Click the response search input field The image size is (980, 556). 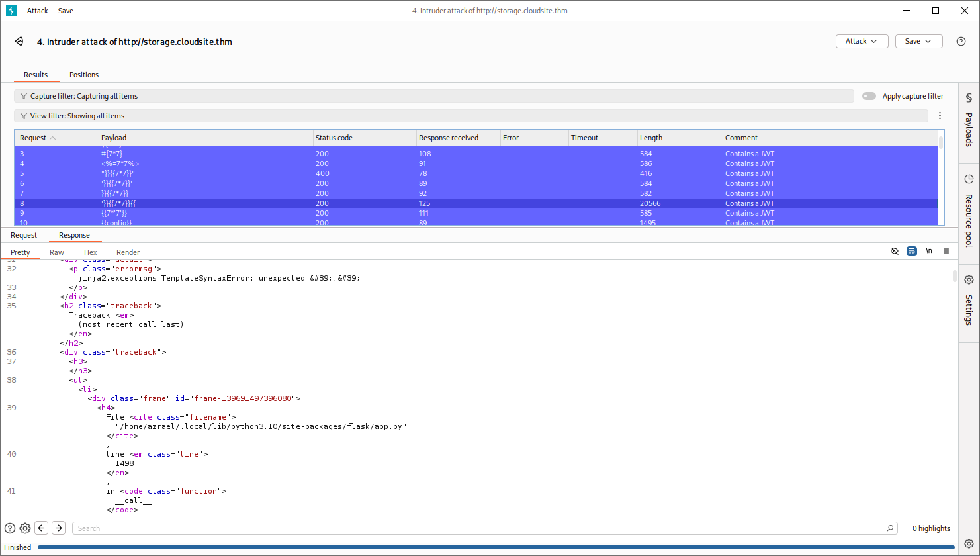pyautogui.click(x=483, y=528)
